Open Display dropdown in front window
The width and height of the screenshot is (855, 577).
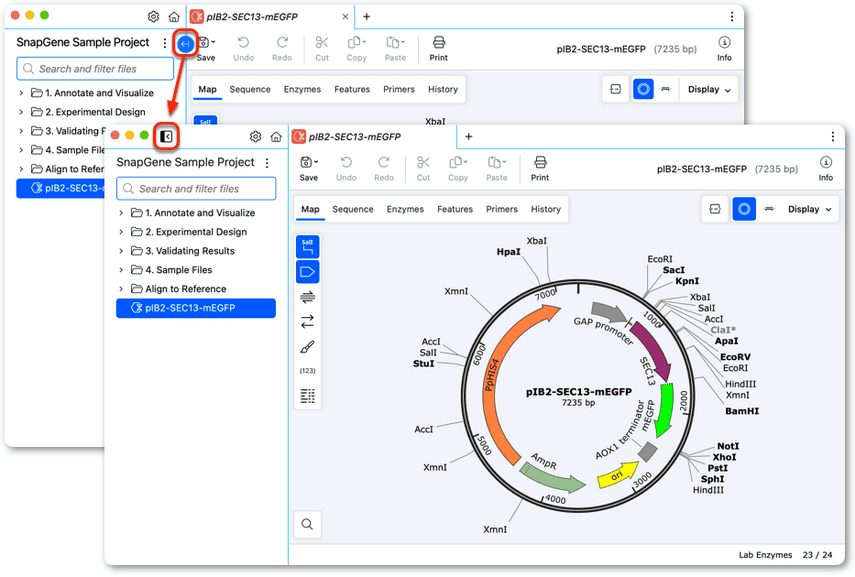point(810,209)
